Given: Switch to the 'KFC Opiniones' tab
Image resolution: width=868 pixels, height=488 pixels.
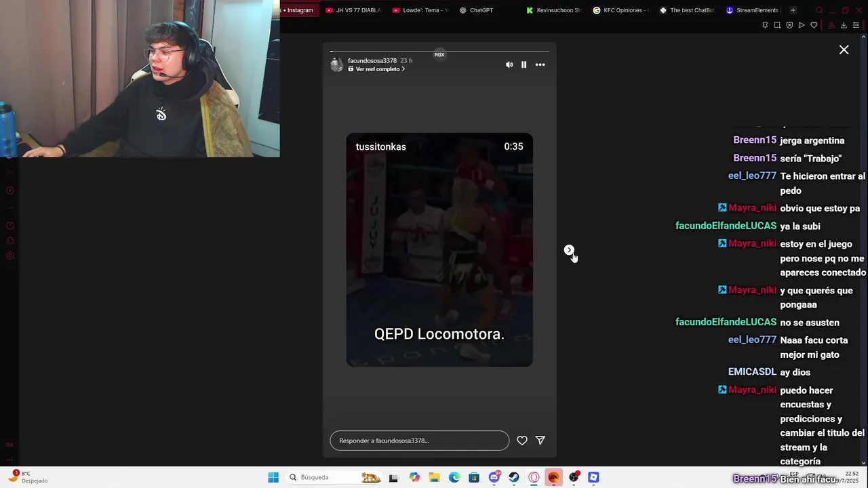Looking at the screenshot, I should (x=620, y=10).
